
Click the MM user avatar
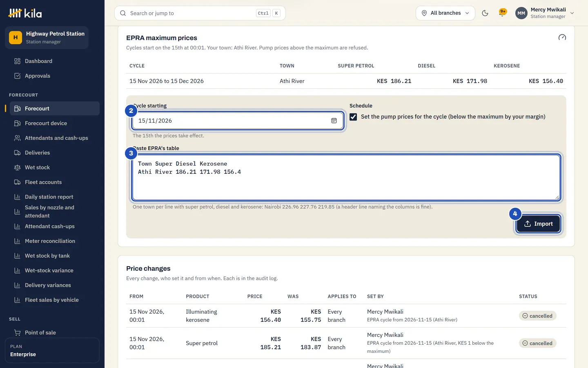521,13
